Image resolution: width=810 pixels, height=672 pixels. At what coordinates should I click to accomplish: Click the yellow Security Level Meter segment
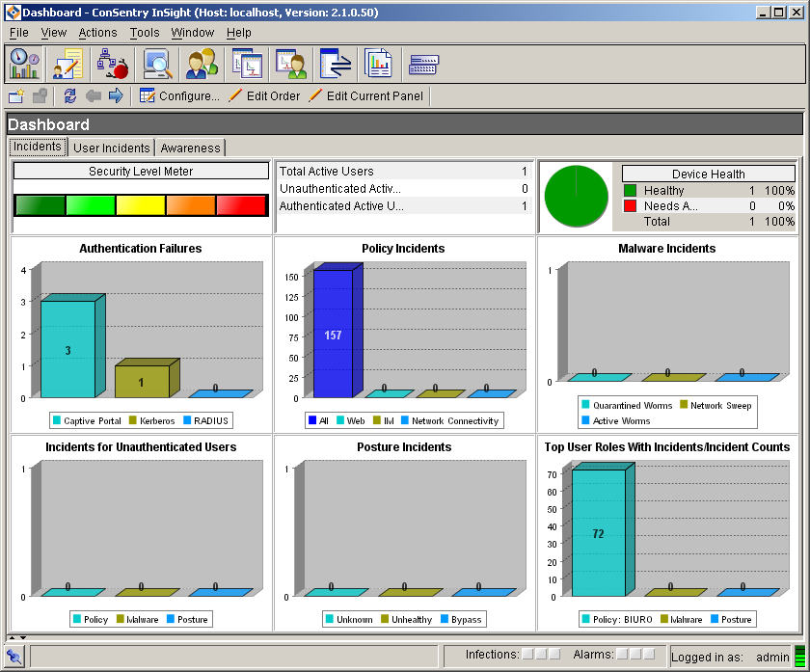tap(141, 205)
